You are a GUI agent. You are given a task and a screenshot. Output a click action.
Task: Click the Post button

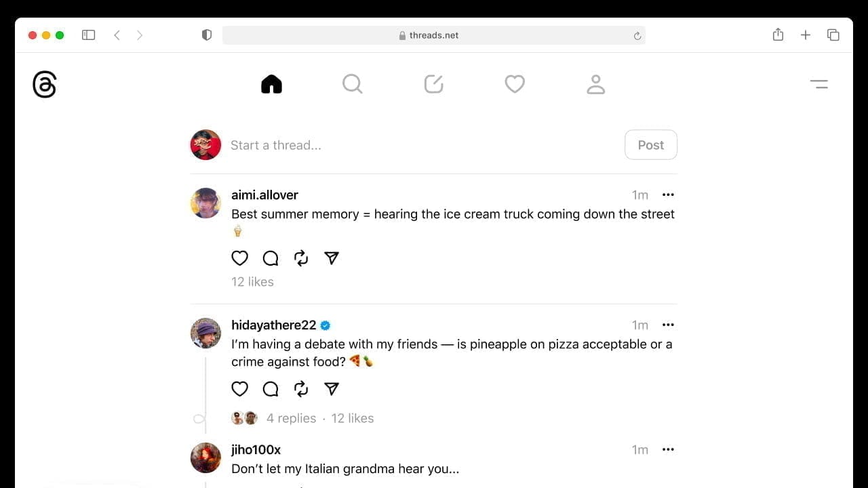[x=650, y=144]
